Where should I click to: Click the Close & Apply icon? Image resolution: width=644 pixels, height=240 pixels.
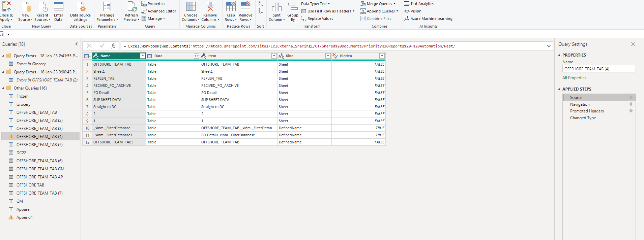click(x=6, y=7)
